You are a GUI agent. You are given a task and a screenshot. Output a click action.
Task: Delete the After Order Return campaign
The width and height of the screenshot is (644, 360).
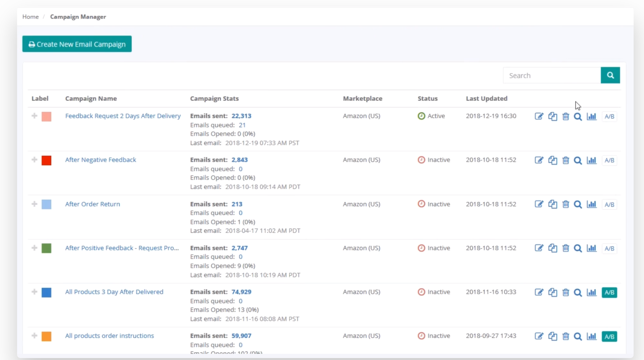point(566,204)
